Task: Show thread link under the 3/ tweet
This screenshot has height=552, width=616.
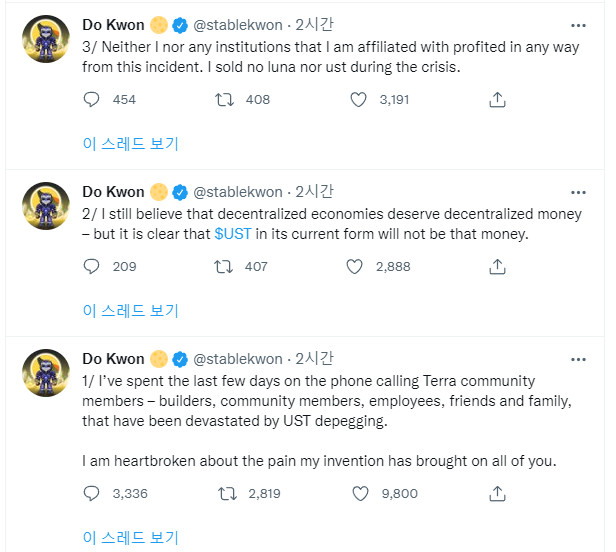Action: 130,144
